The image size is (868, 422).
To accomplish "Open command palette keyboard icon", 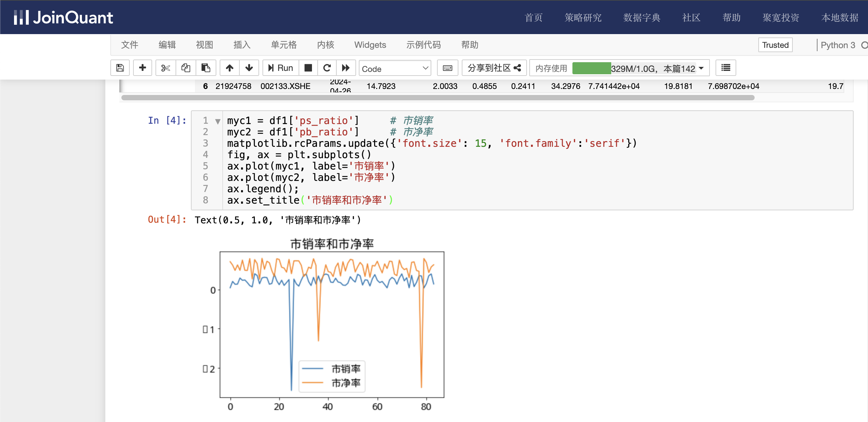I will pos(447,68).
